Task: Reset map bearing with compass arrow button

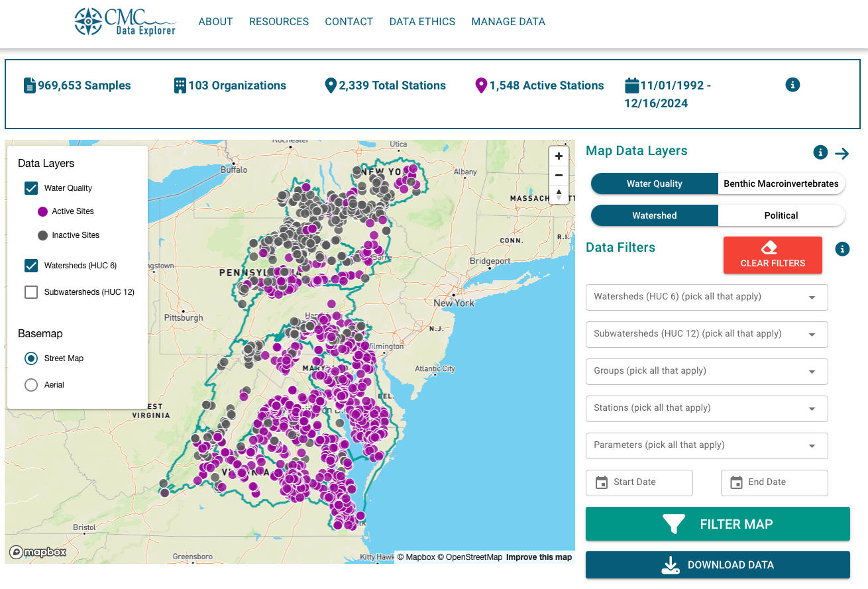Action: [x=559, y=194]
